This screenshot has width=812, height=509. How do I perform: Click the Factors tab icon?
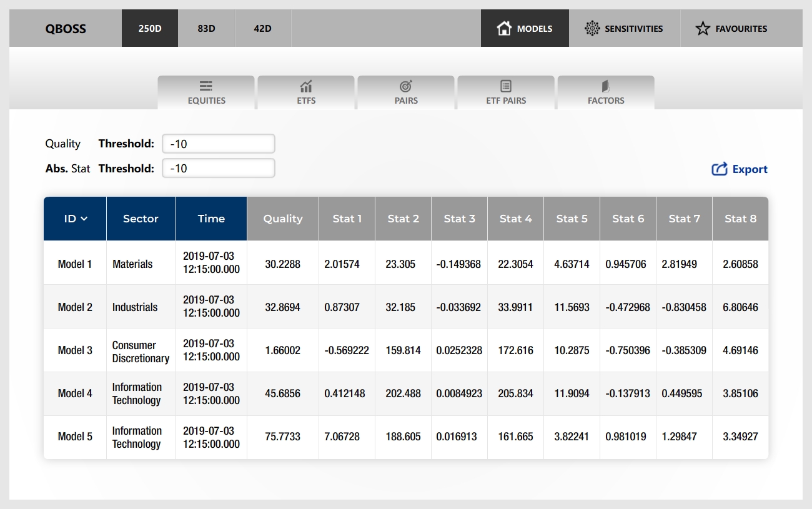point(606,86)
